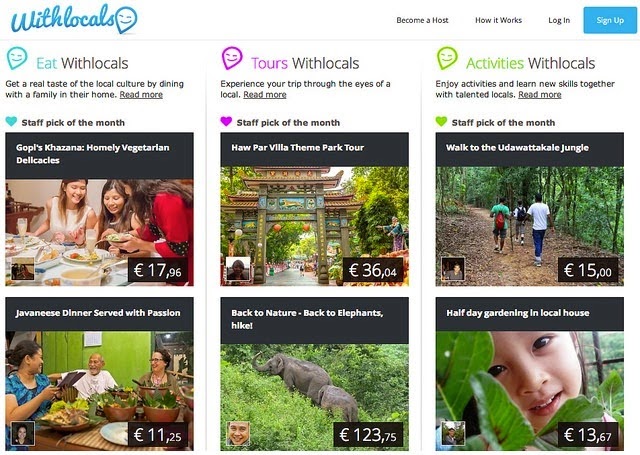Open host avatar on Haw Par Villa tour
The width and height of the screenshot is (640, 455).
(238, 269)
